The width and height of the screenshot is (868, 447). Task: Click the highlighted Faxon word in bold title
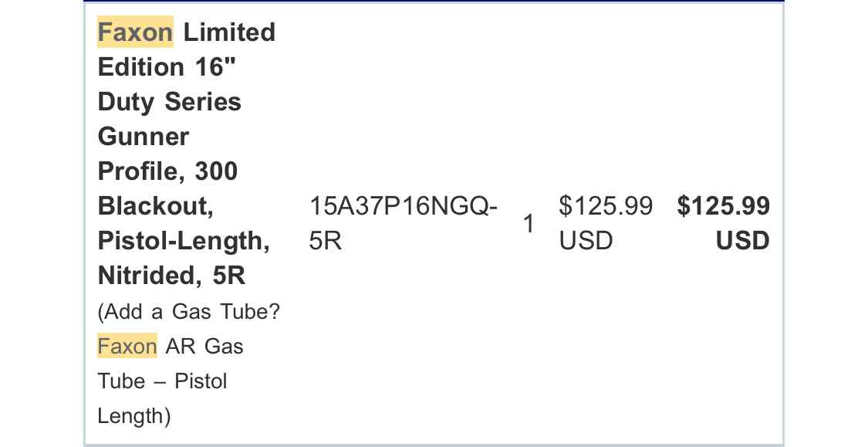coord(135,32)
